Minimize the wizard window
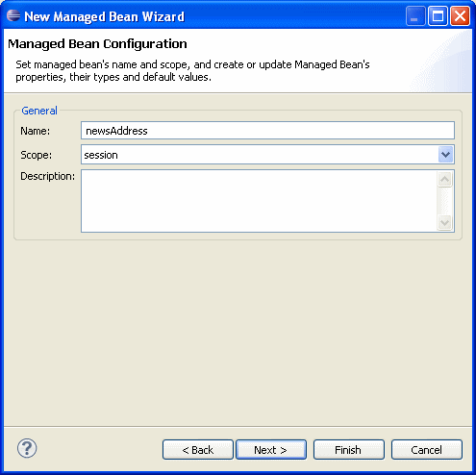 pos(415,16)
